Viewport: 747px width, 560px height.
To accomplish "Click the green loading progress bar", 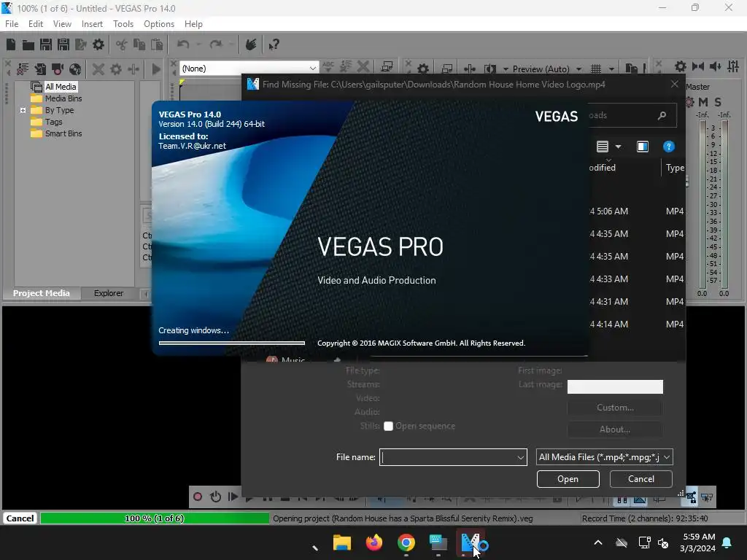I will [155, 518].
